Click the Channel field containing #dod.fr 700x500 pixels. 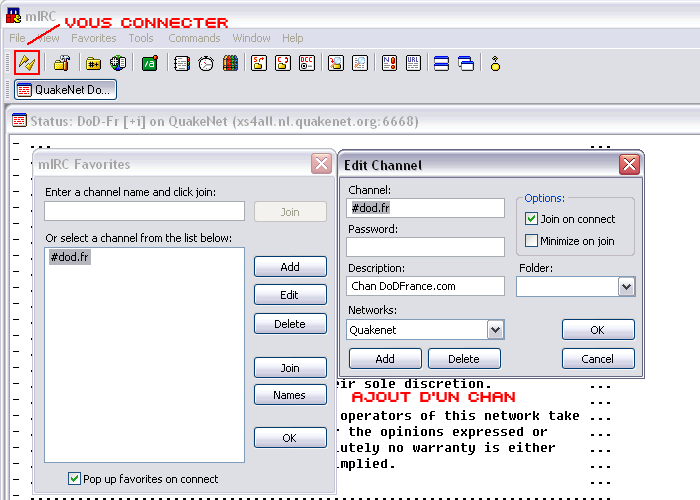pyautogui.click(x=425, y=208)
